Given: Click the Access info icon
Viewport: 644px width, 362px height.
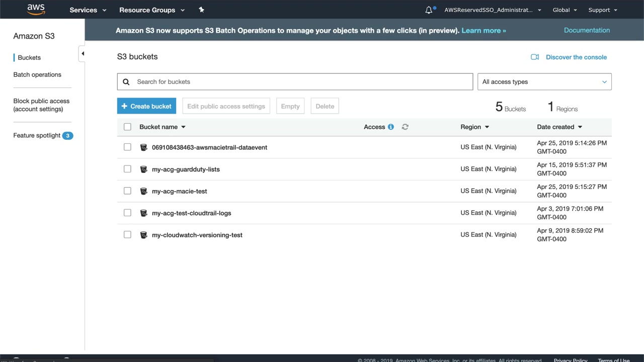Looking at the screenshot, I should [391, 127].
